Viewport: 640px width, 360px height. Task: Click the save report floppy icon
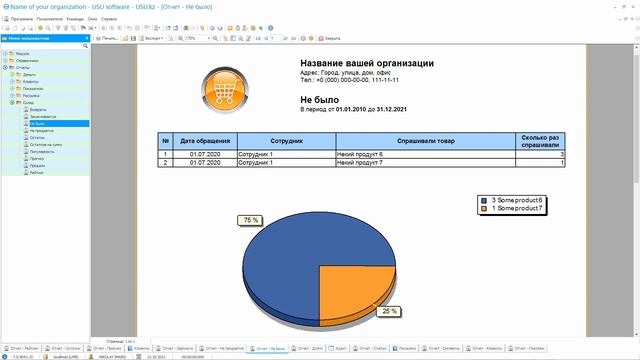[133, 38]
